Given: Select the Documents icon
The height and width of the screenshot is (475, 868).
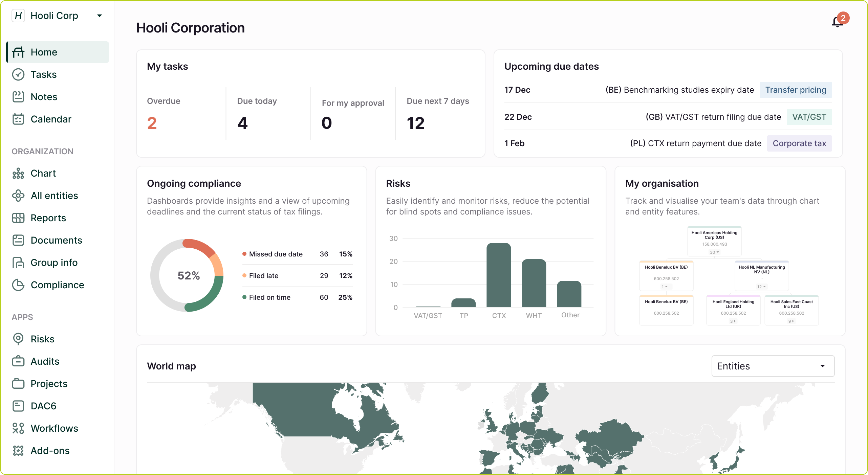Looking at the screenshot, I should click(x=19, y=240).
